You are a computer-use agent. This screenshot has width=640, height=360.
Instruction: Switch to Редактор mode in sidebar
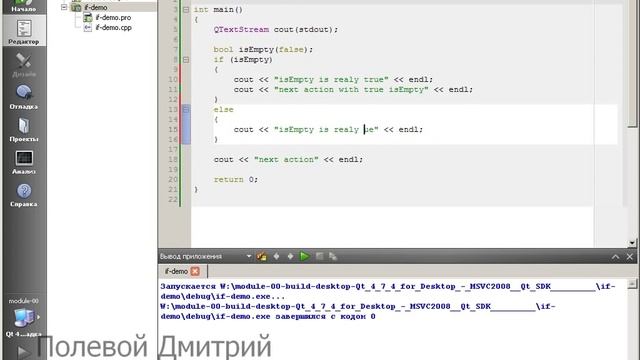pyautogui.click(x=24, y=31)
